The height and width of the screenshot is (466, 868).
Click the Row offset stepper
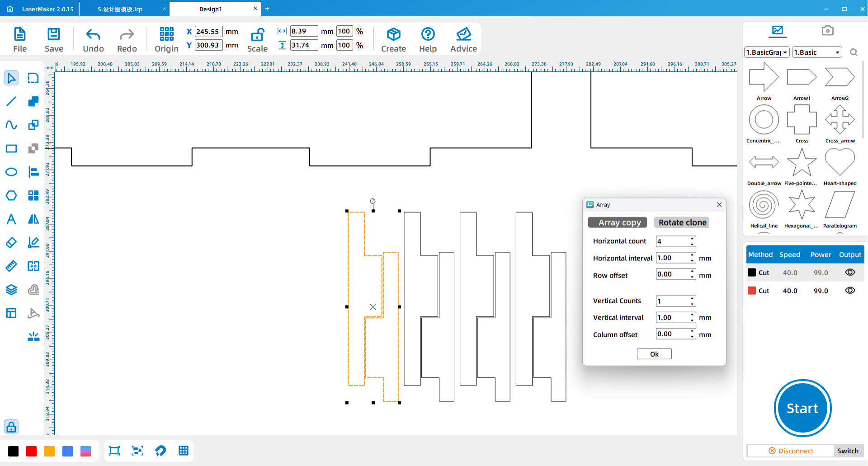(x=692, y=274)
